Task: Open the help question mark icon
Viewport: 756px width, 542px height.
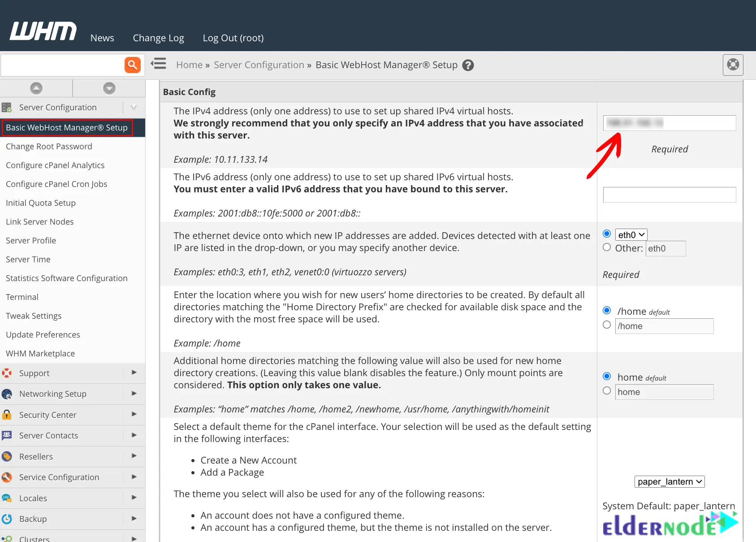Action: pos(468,65)
